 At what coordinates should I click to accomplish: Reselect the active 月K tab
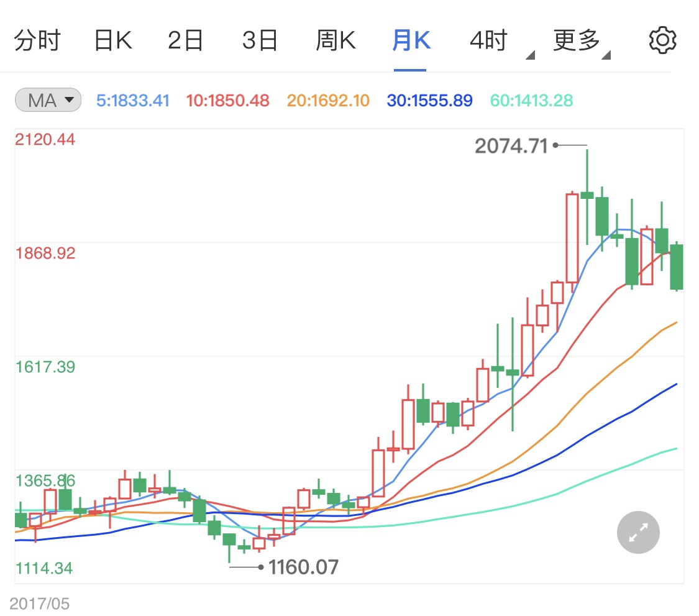coord(410,40)
